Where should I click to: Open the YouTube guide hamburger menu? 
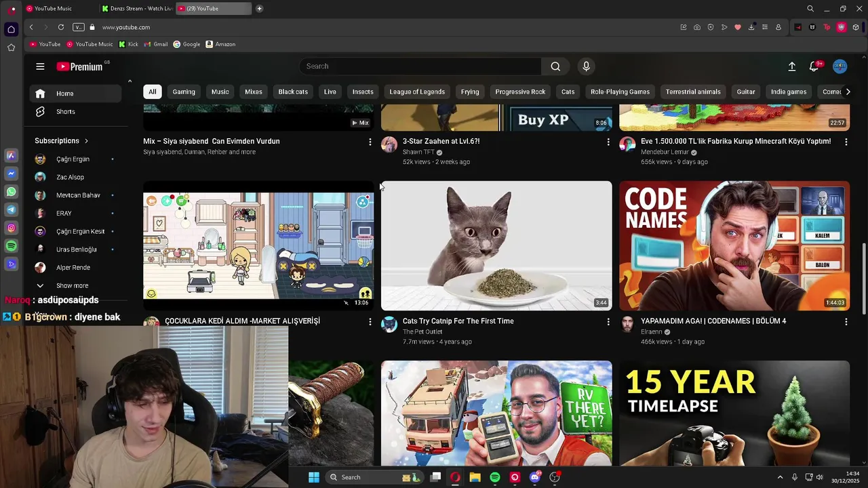click(40, 66)
